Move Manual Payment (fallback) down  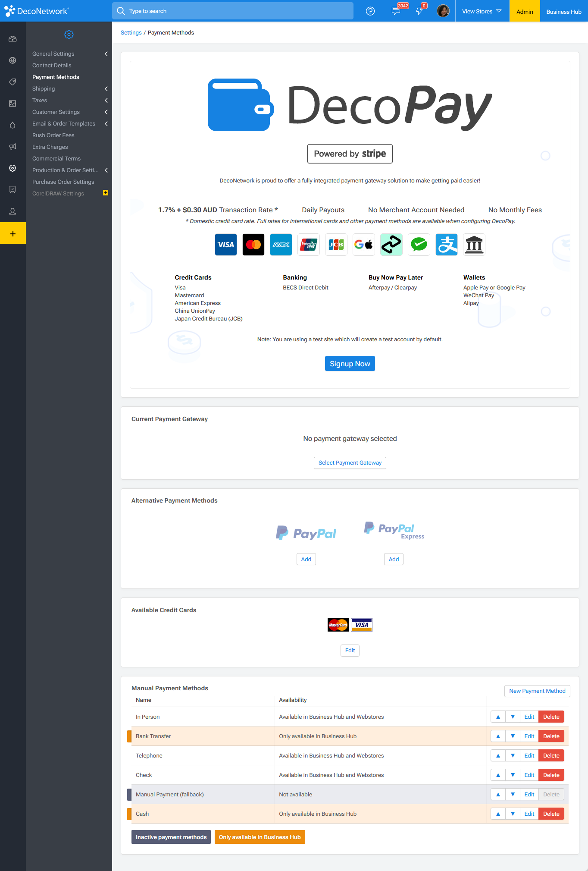point(513,794)
